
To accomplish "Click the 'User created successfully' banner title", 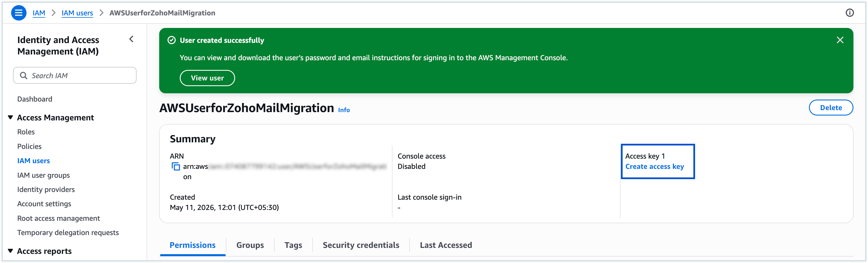I will [222, 40].
